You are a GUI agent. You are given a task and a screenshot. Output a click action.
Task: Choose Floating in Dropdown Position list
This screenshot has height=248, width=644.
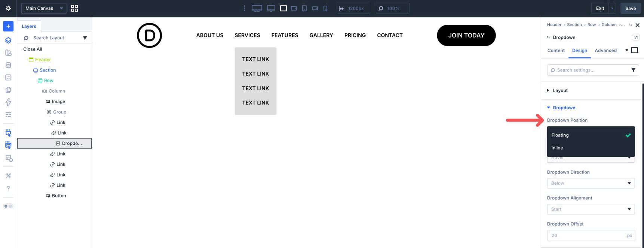[x=591, y=135]
